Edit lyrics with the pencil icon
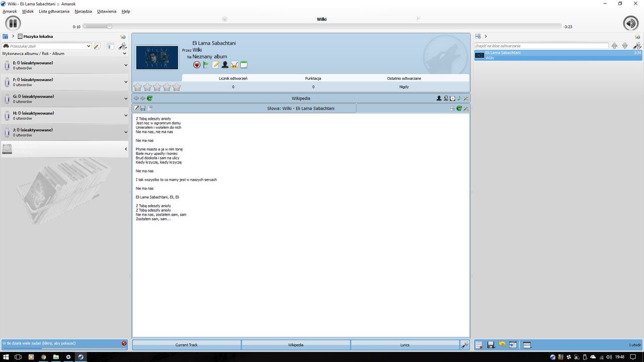 coord(136,108)
